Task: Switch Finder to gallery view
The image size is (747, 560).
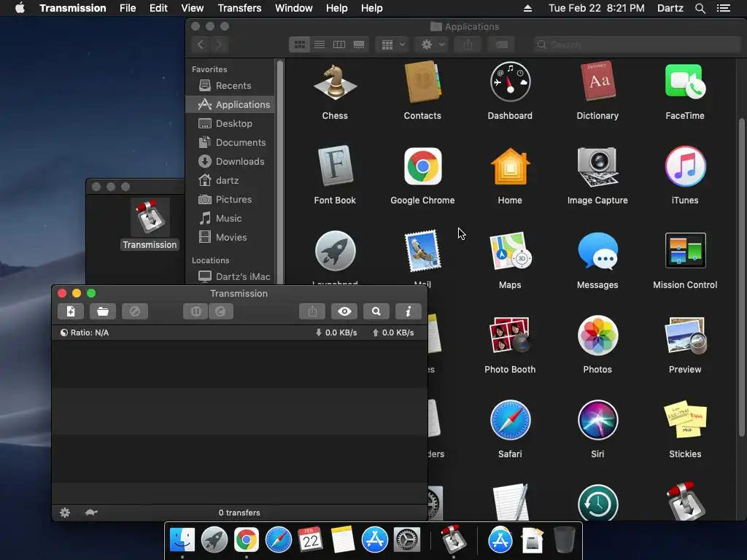Action: click(x=359, y=44)
